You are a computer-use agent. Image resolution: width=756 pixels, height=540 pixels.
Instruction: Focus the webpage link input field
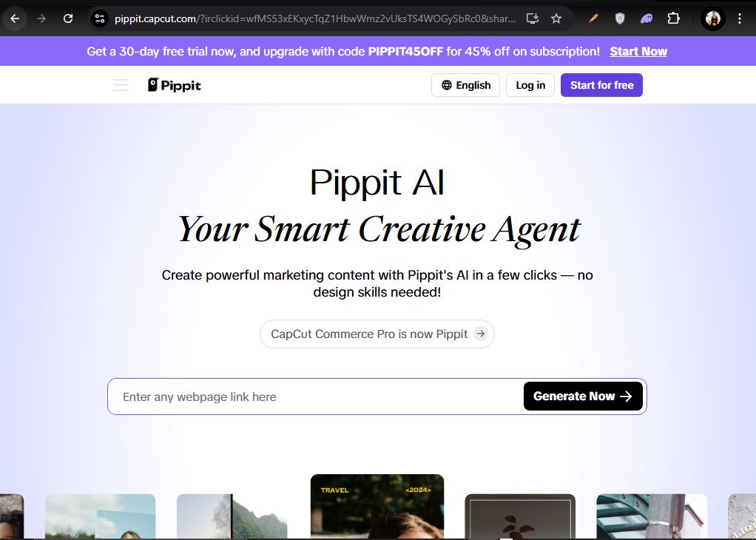(315, 396)
